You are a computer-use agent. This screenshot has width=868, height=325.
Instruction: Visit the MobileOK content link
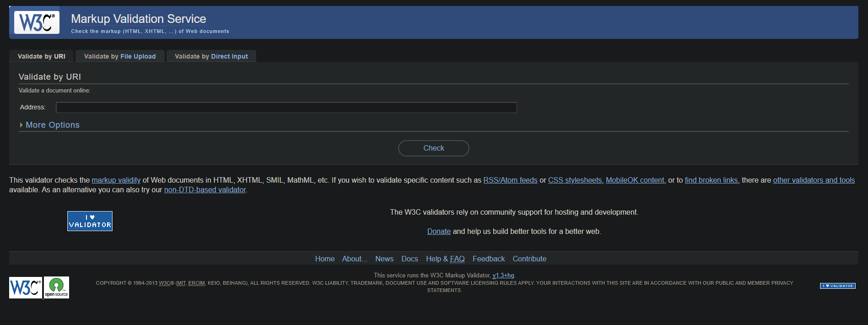coord(635,180)
